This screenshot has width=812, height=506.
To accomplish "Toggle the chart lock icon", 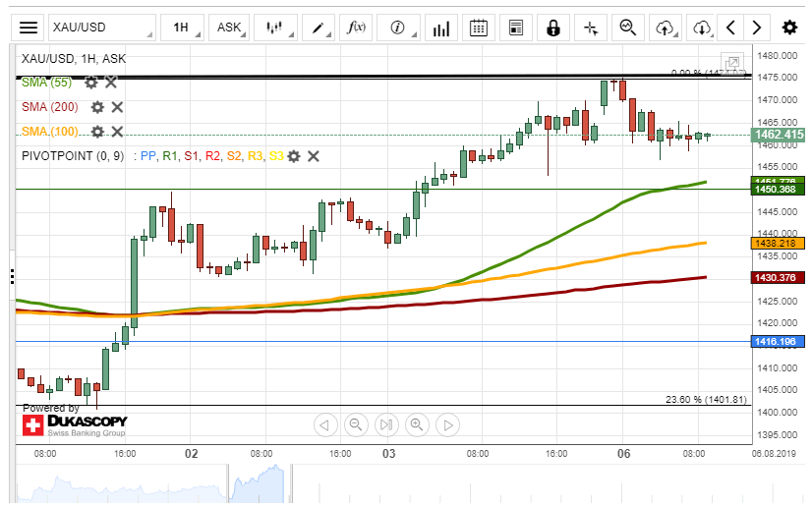I will (554, 28).
